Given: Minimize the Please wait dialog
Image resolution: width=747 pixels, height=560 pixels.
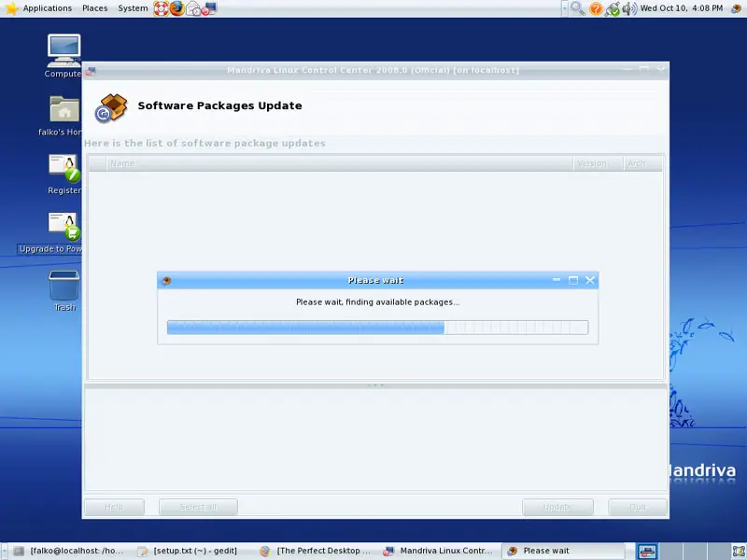Looking at the screenshot, I should pos(557,280).
